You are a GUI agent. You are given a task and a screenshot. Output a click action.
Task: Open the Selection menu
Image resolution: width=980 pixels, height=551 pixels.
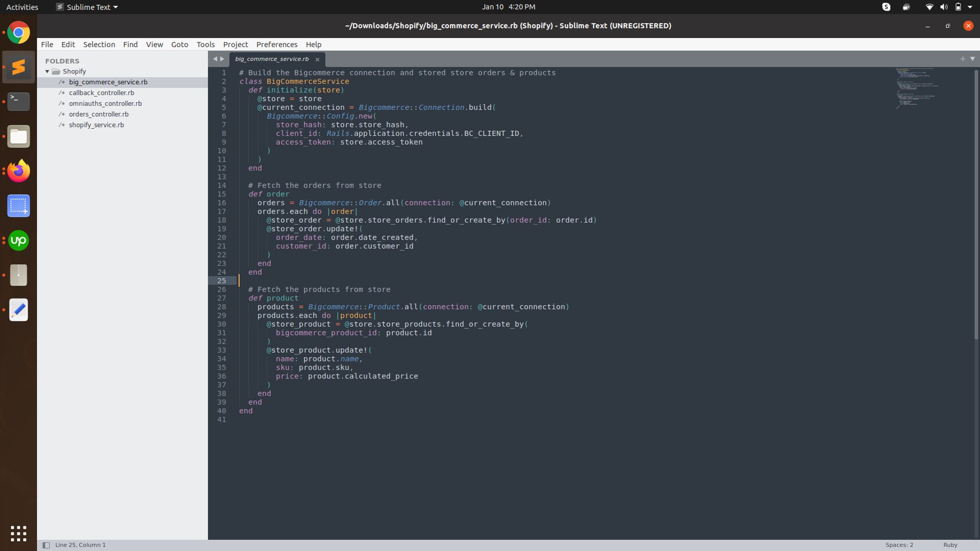99,44
